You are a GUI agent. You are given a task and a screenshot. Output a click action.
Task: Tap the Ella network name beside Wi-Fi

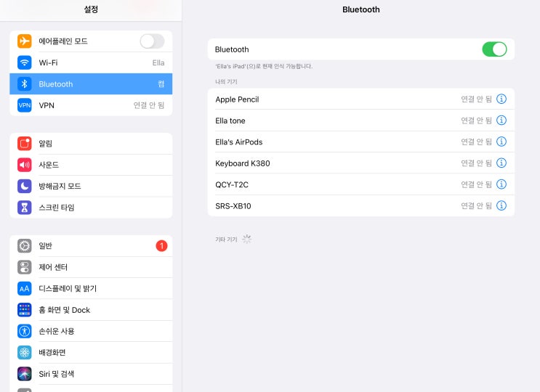pyautogui.click(x=158, y=62)
